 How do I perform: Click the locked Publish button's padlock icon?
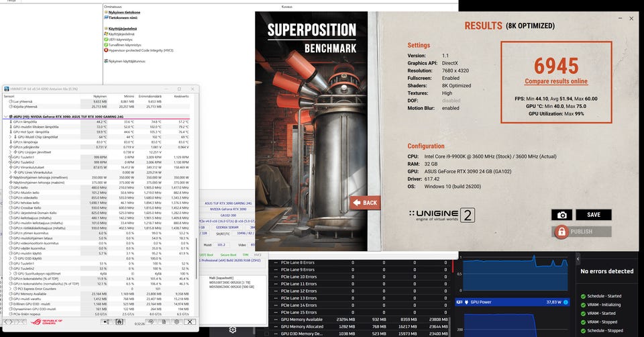coord(561,232)
